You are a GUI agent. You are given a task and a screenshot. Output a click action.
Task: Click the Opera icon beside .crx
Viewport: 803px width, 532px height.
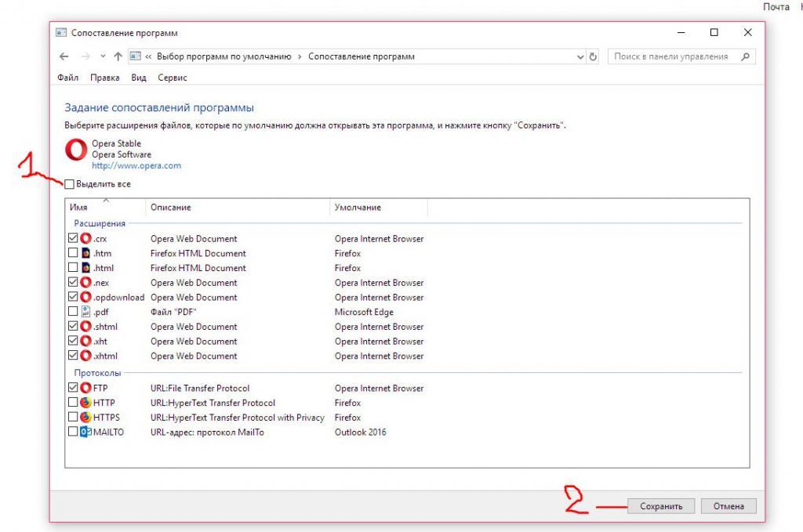[x=86, y=238]
